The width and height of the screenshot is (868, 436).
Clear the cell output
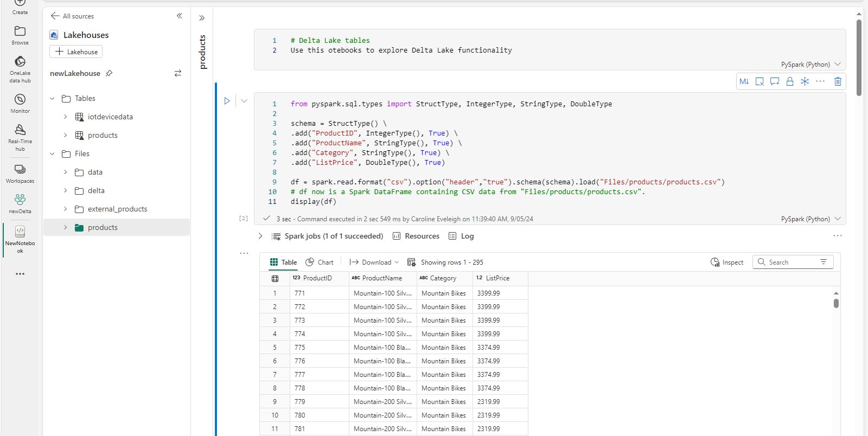759,81
